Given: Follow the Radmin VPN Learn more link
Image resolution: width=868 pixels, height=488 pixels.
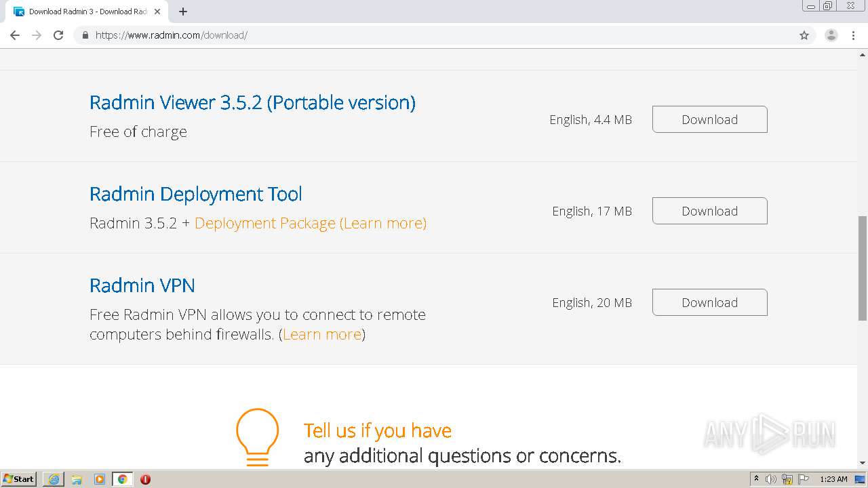Looking at the screenshot, I should [x=322, y=334].
